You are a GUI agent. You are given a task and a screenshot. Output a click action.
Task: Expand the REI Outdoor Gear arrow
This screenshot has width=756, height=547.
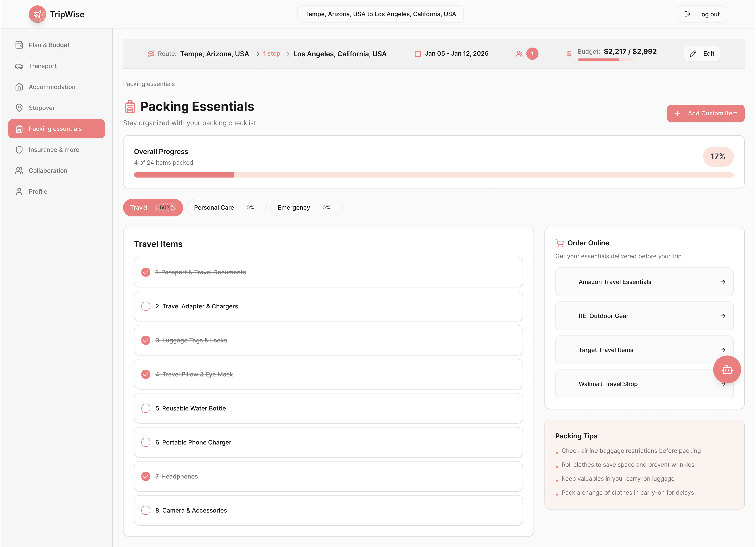(x=722, y=316)
